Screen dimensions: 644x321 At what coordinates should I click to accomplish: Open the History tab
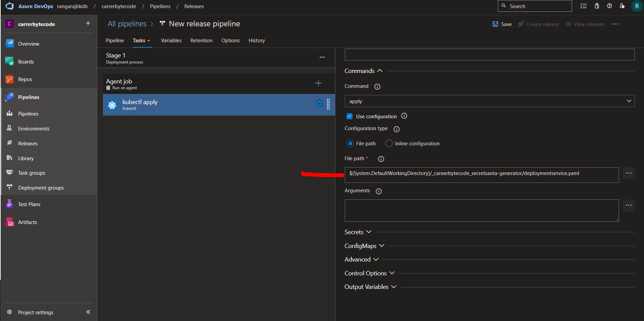[x=256, y=40]
